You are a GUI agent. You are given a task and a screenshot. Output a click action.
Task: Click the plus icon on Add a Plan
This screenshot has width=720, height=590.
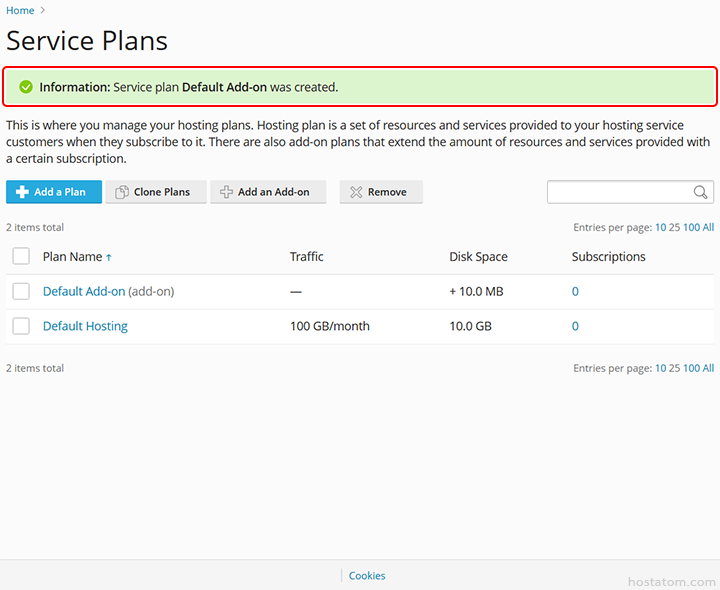(x=22, y=192)
